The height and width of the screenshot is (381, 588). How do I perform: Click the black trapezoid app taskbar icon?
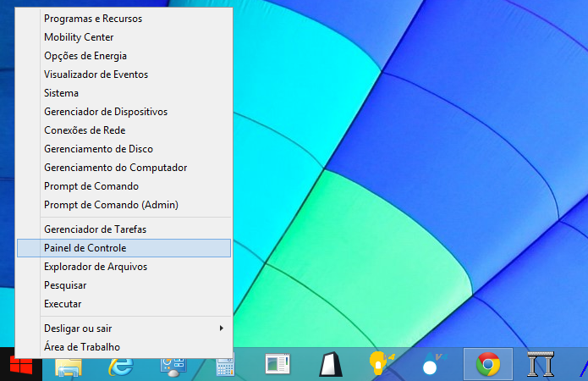coord(331,364)
